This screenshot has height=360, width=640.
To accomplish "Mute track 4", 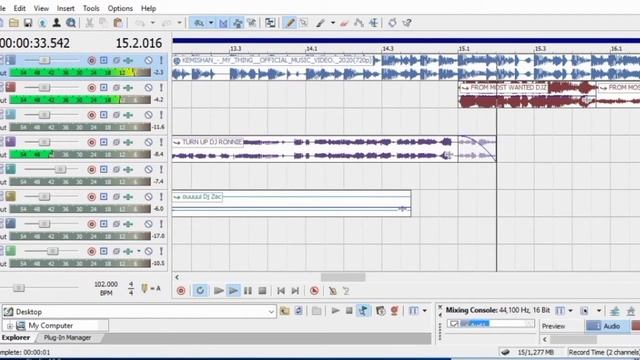I will (149, 142).
